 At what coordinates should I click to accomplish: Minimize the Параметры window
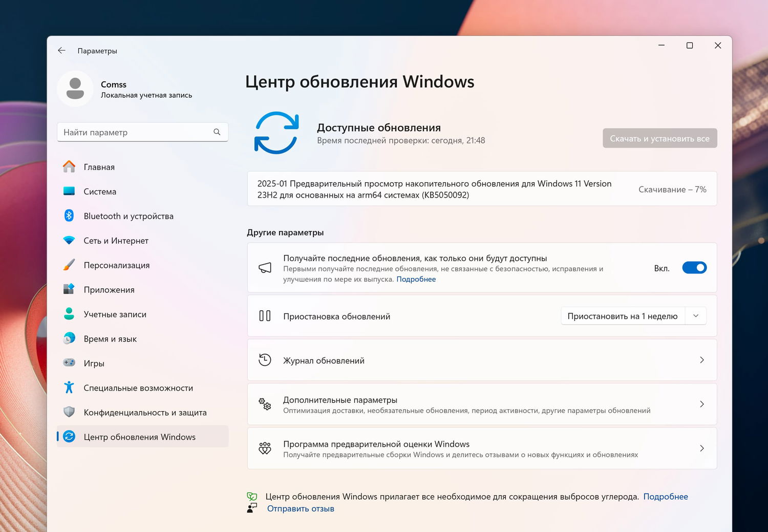pyautogui.click(x=662, y=46)
